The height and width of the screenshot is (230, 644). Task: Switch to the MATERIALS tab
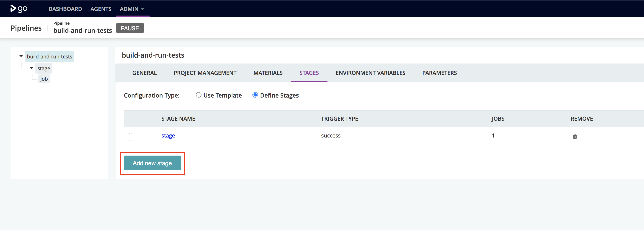tap(268, 73)
